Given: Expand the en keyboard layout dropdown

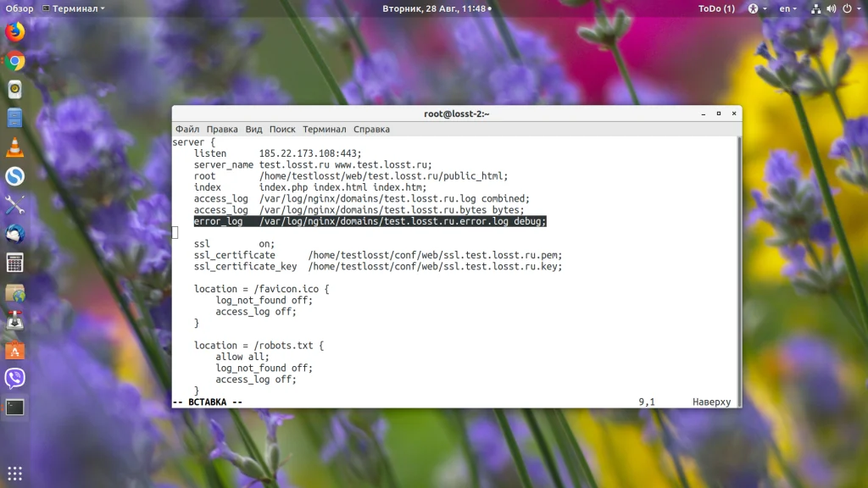Looking at the screenshot, I should pos(787,8).
